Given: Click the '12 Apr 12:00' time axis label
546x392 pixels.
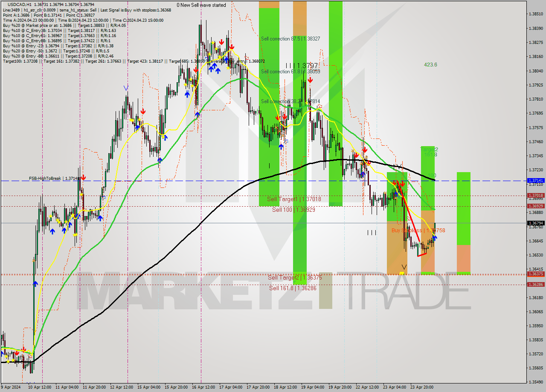Looking at the screenshot, I should 122,387.
